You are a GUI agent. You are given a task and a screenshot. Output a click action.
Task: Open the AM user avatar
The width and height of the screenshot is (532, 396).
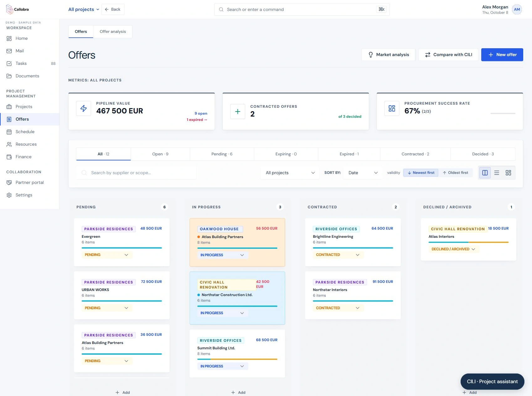click(x=517, y=9)
